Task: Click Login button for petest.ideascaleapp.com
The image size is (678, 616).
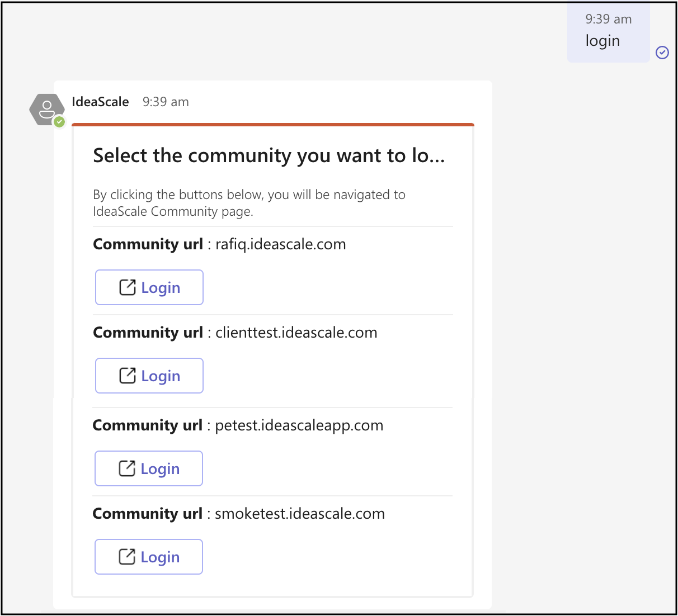Action: (149, 468)
